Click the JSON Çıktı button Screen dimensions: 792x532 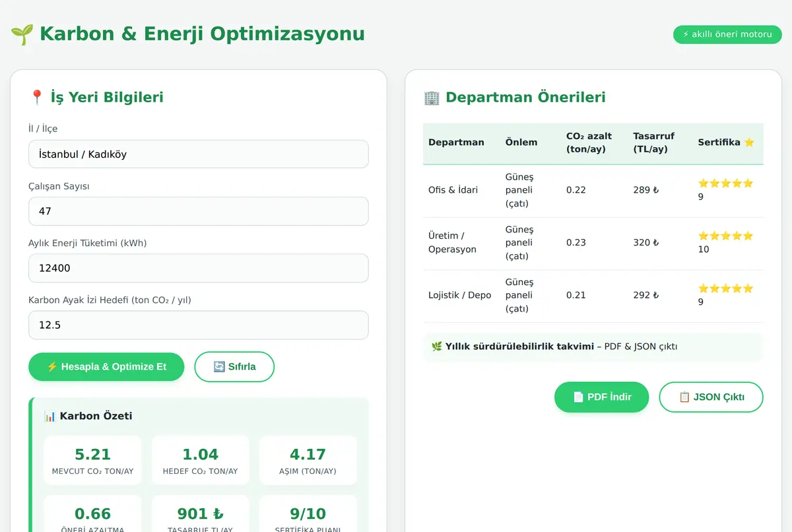click(711, 397)
